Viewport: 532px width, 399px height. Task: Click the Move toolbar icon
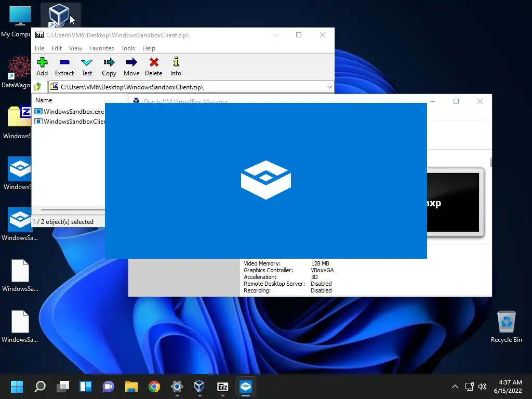(x=131, y=66)
